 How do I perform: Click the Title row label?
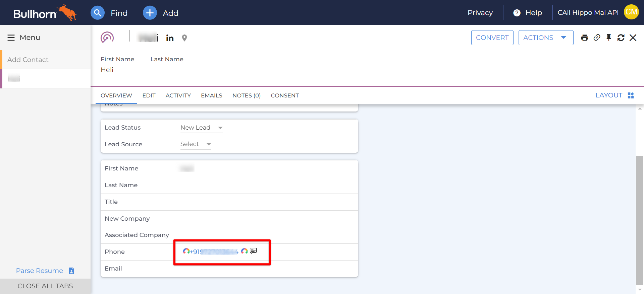point(111,202)
